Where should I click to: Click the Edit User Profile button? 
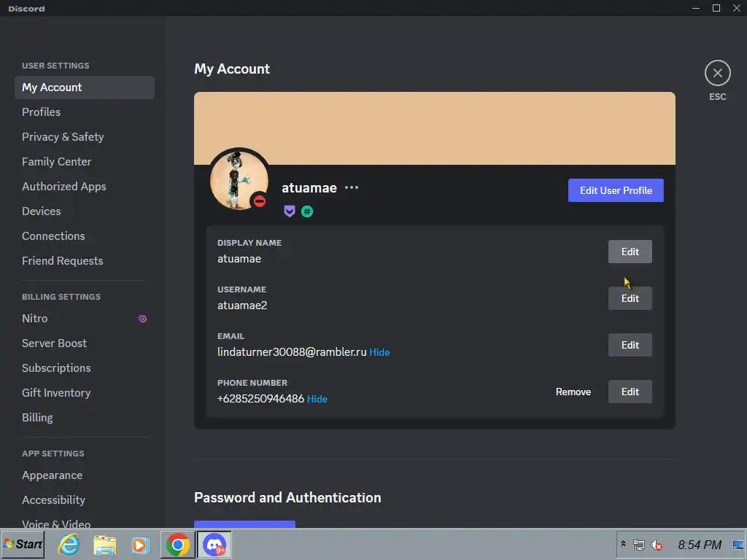click(x=616, y=190)
